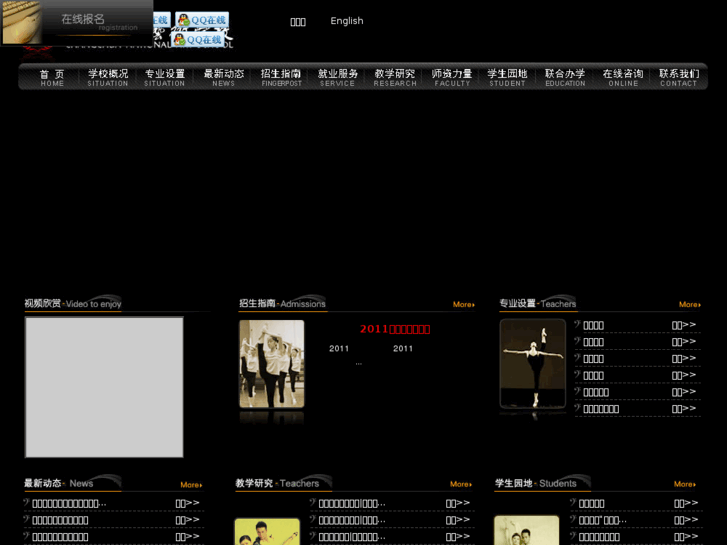Click the 招生指南 Admissions heading
The height and width of the screenshot is (545, 727).
click(x=282, y=304)
